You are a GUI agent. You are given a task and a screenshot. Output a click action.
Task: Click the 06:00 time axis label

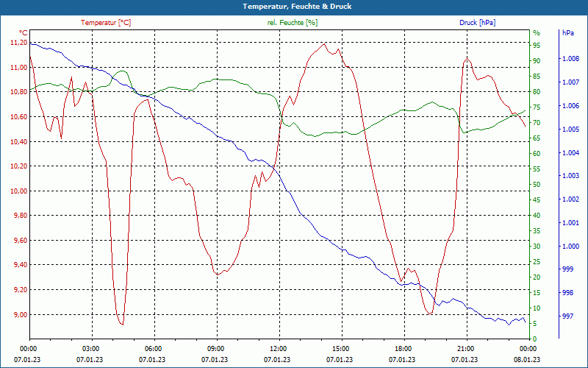(x=152, y=348)
